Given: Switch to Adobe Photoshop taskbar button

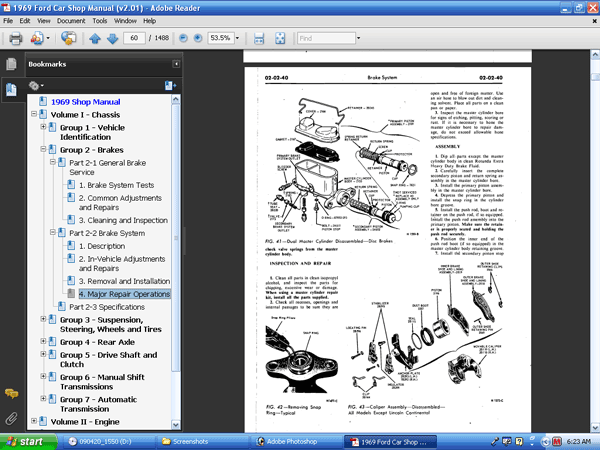Looking at the screenshot, I should point(295,442).
